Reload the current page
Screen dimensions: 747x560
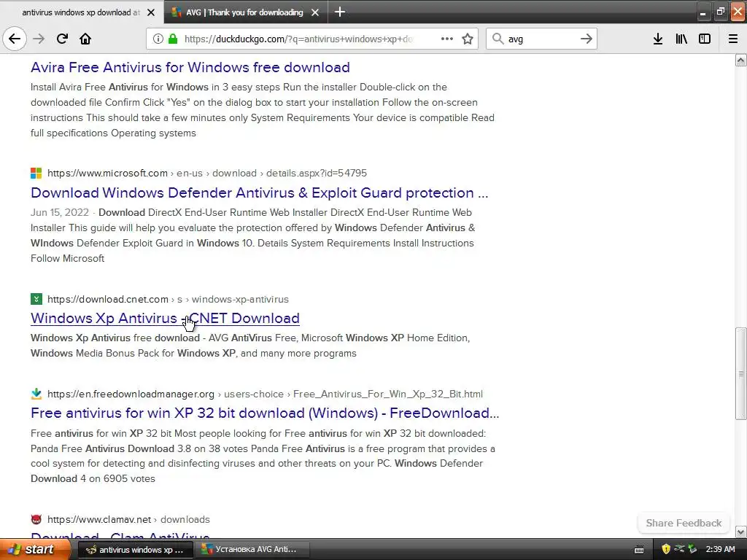[x=62, y=39]
